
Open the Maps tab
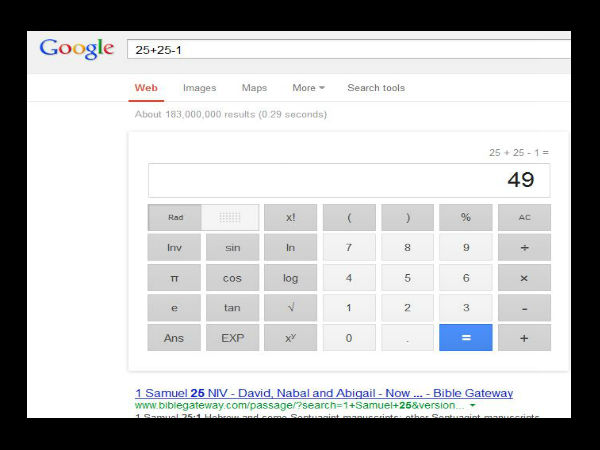click(254, 88)
